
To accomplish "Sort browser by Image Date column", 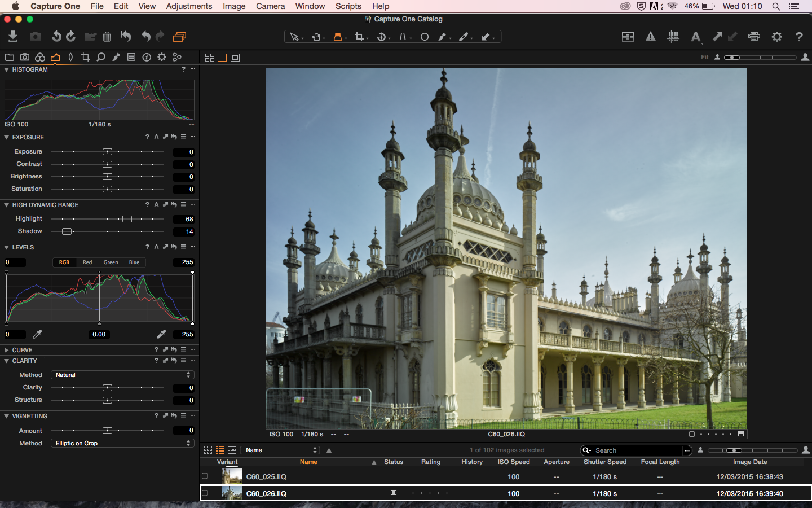I will [749, 462].
